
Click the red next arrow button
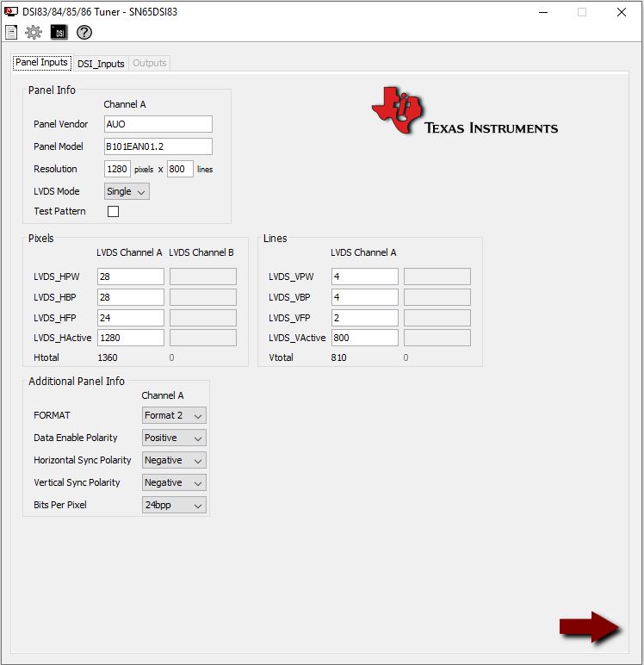point(589,627)
